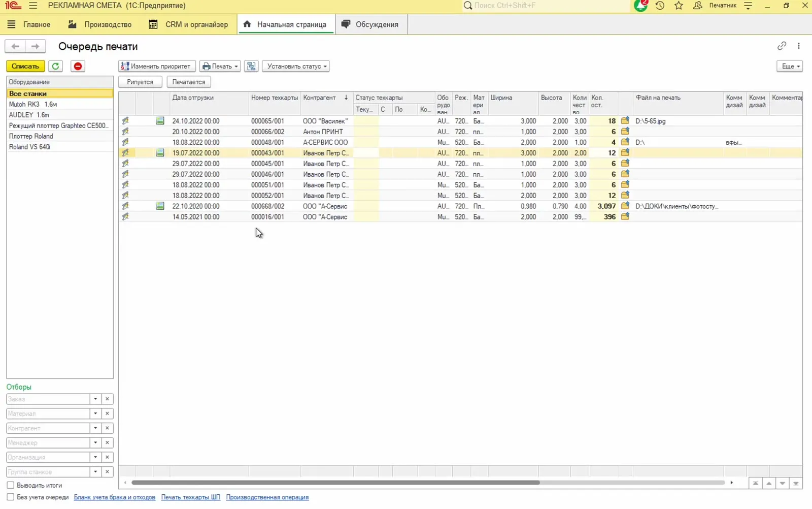Switch to the Обсуждения tab
The height and width of the screenshot is (509, 812).
pos(370,24)
